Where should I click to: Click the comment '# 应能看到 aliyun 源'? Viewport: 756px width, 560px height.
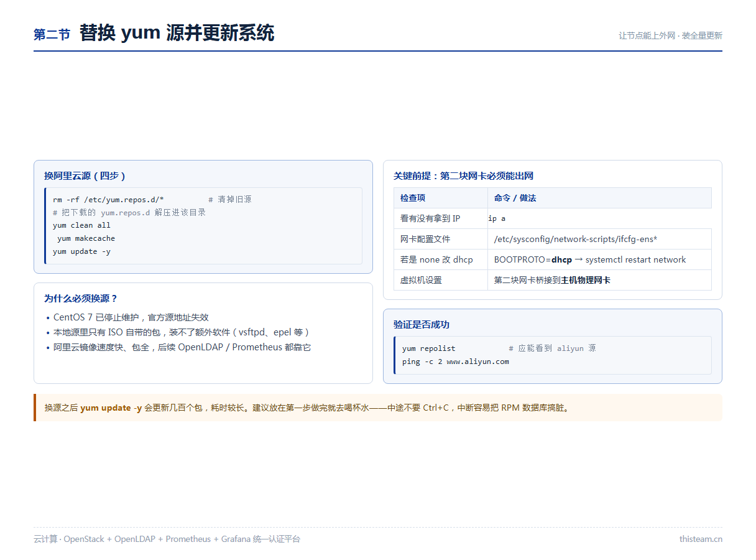point(552,348)
